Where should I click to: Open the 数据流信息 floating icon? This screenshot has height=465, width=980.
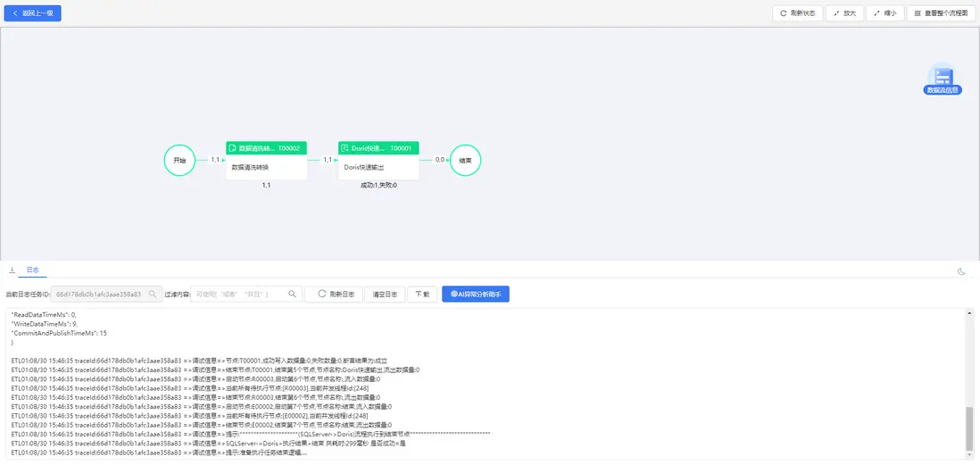[x=943, y=79]
